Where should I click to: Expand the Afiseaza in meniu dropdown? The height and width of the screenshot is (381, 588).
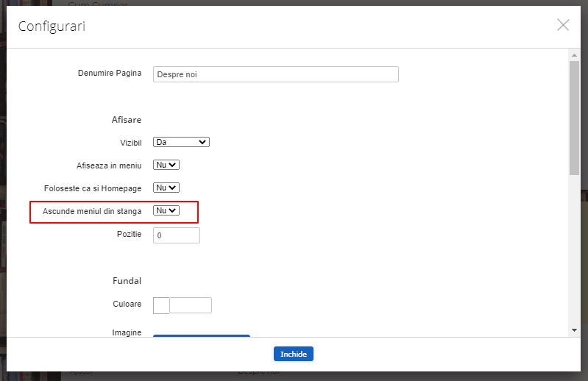(x=166, y=165)
